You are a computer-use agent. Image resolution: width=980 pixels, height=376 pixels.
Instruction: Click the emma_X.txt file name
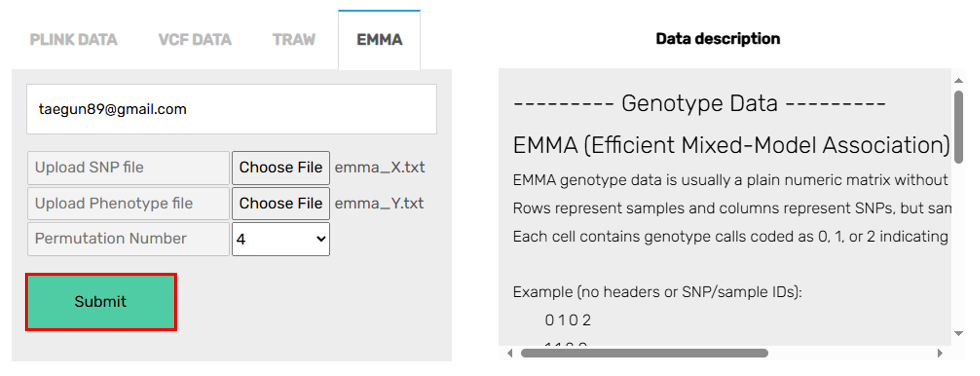coord(380,168)
